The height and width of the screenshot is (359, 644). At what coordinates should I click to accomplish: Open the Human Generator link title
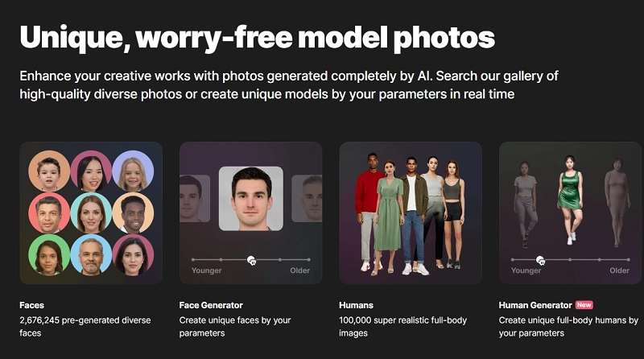coord(535,305)
